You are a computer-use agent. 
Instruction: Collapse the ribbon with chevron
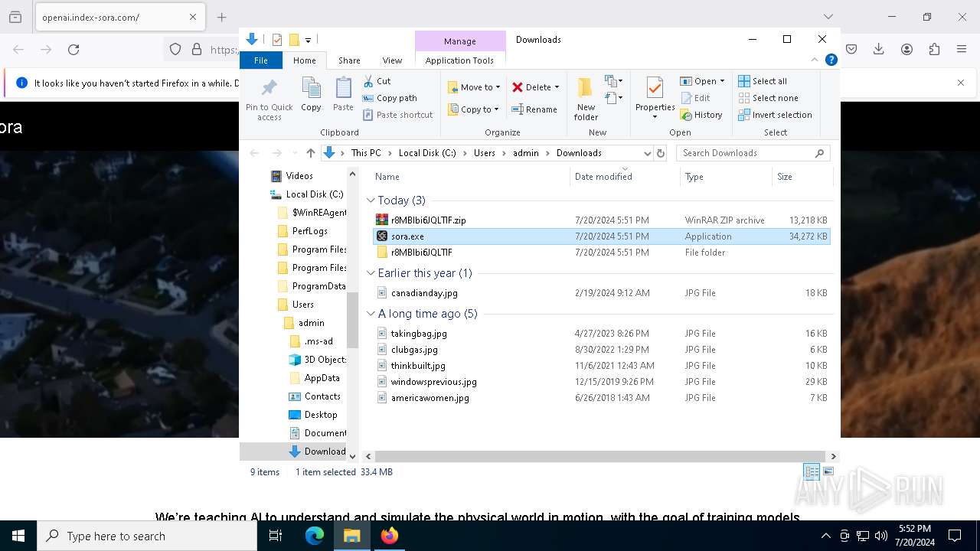click(815, 60)
